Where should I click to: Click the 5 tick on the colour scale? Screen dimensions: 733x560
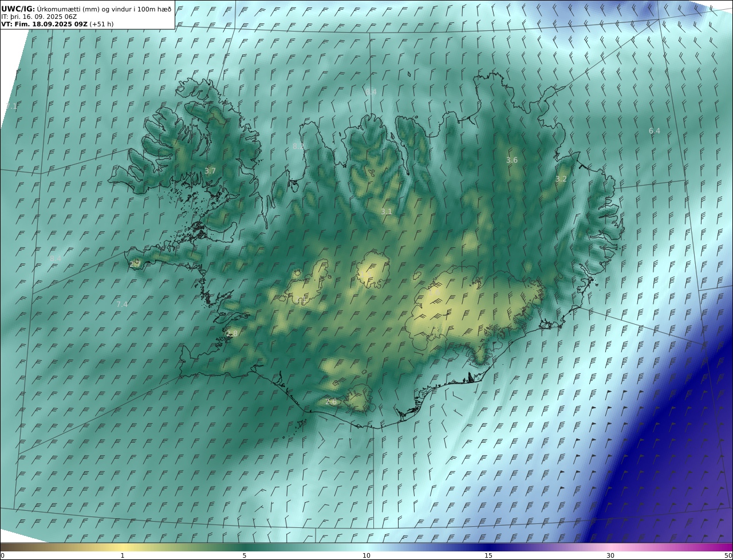tap(245, 555)
